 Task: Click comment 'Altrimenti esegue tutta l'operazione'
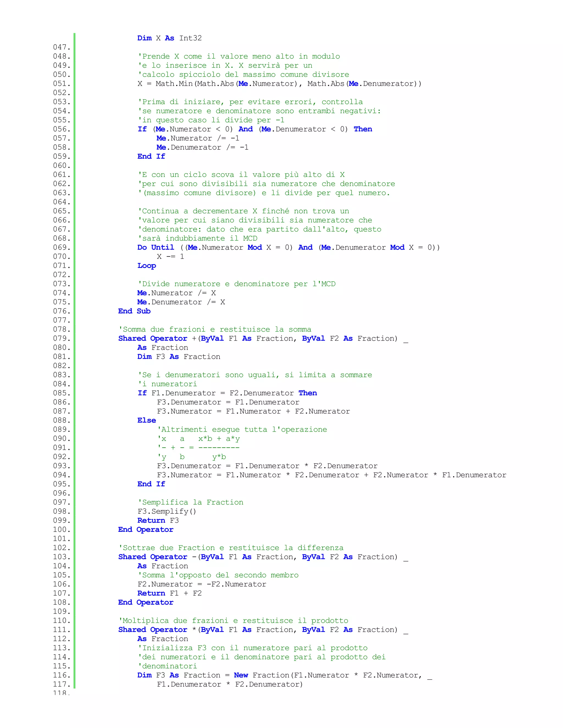[242, 430]
